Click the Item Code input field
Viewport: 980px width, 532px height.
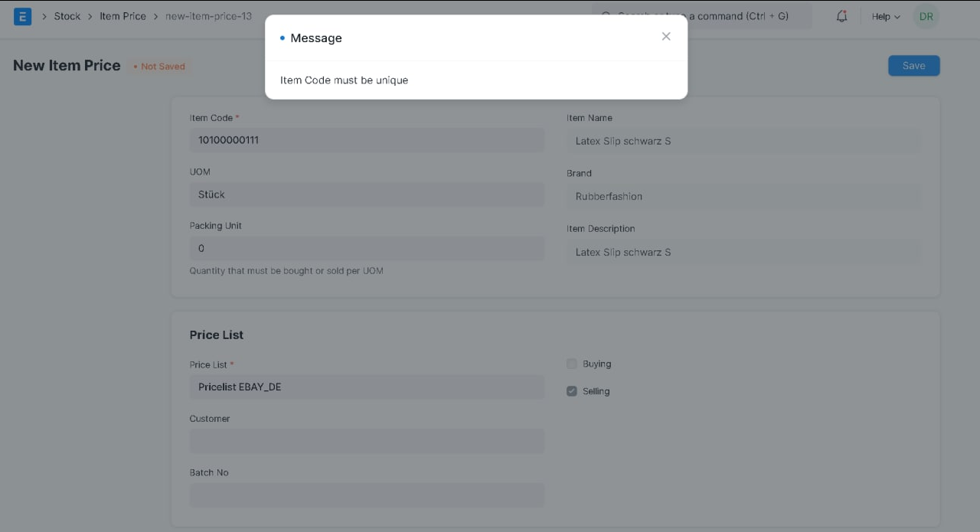coord(367,139)
